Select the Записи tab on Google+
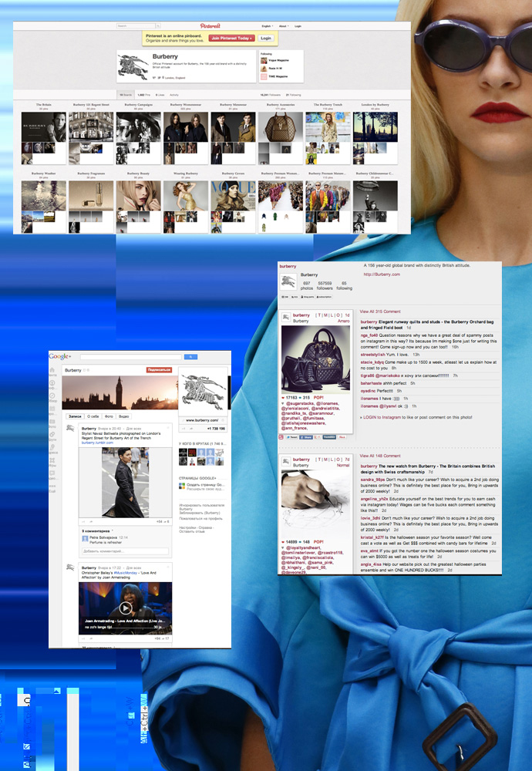This screenshot has height=771, width=532. coord(75,416)
